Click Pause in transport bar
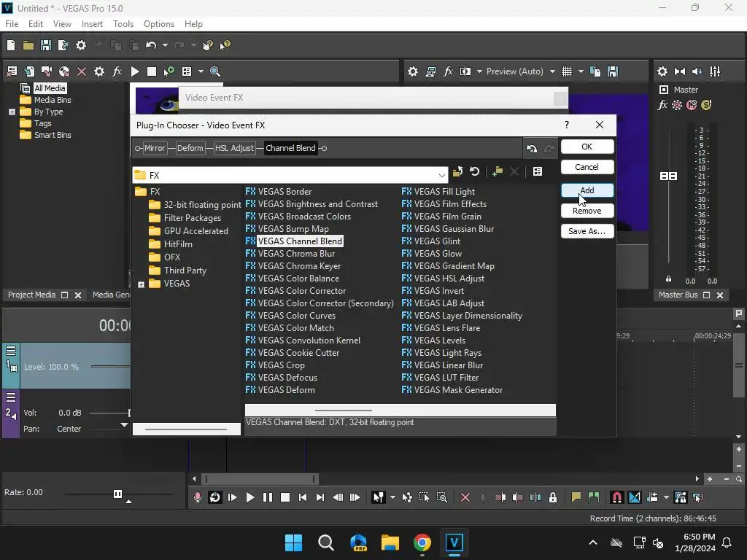The height and width of the screenshot is (560, 747). pos(268,497)
